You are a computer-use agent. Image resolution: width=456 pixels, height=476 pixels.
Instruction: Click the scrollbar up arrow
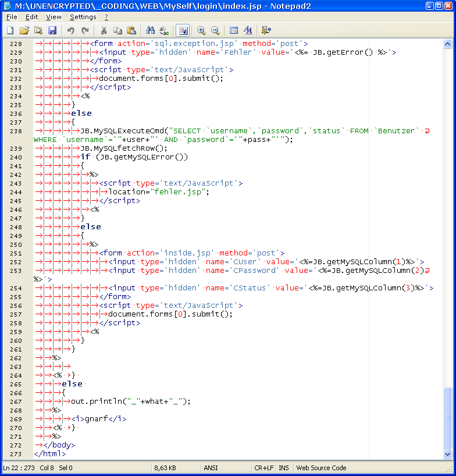coord(447,44)
